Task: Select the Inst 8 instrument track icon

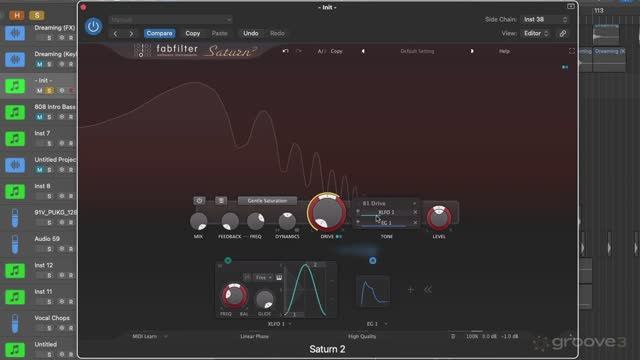Action: (x=15, y=191)
